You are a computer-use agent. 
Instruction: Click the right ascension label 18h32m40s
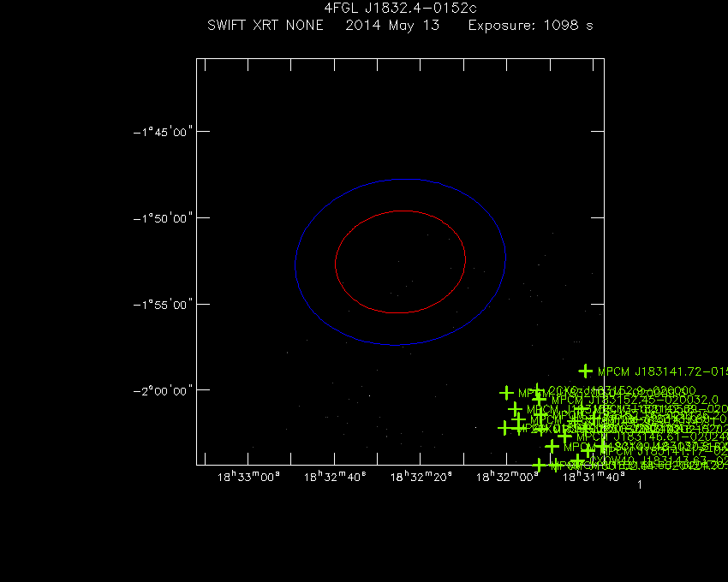point(335,477)
